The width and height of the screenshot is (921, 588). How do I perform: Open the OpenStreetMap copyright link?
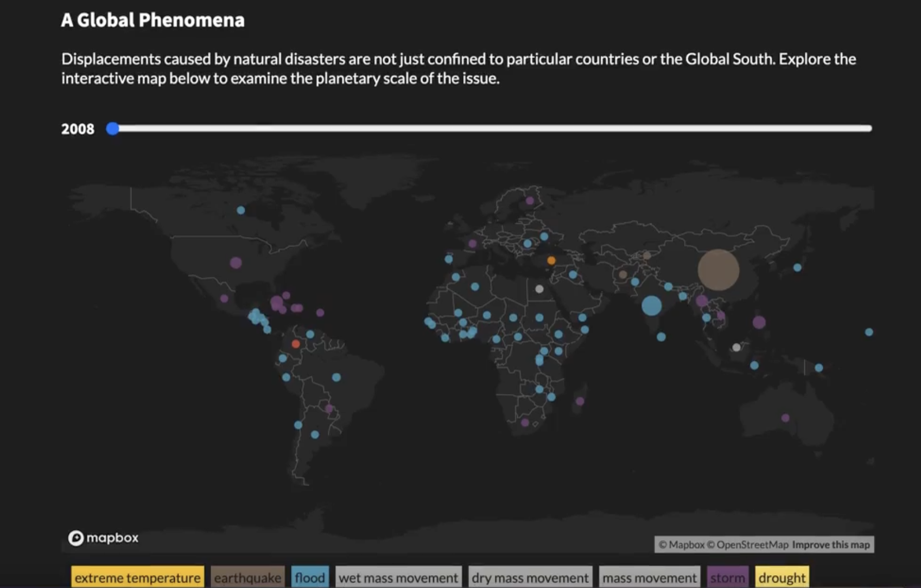coord(748,545)
